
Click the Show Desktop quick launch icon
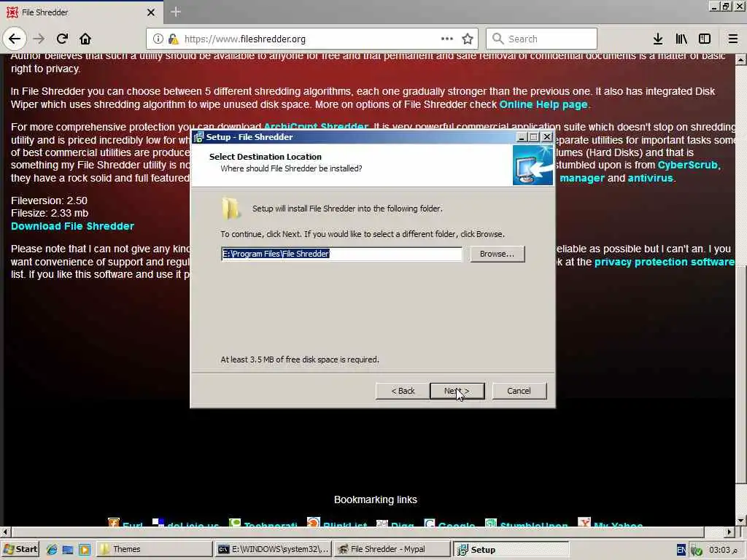point(68,550)
